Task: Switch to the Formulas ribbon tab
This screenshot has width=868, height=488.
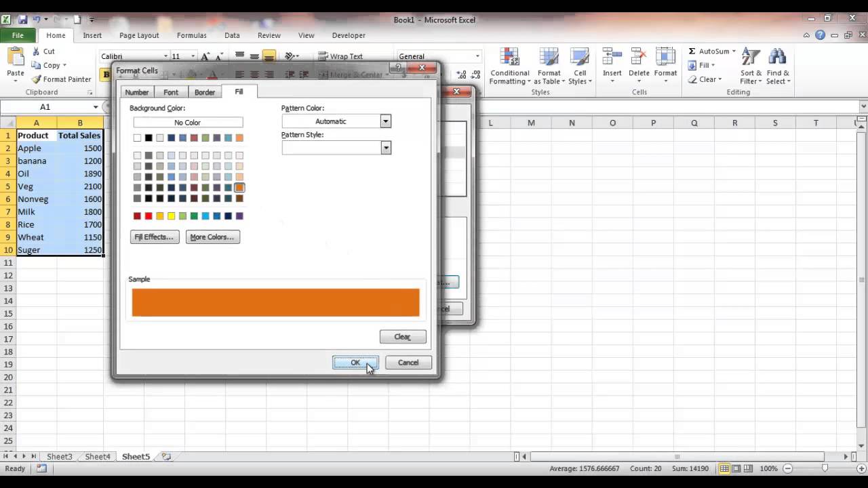Action: tap(191, 35)
